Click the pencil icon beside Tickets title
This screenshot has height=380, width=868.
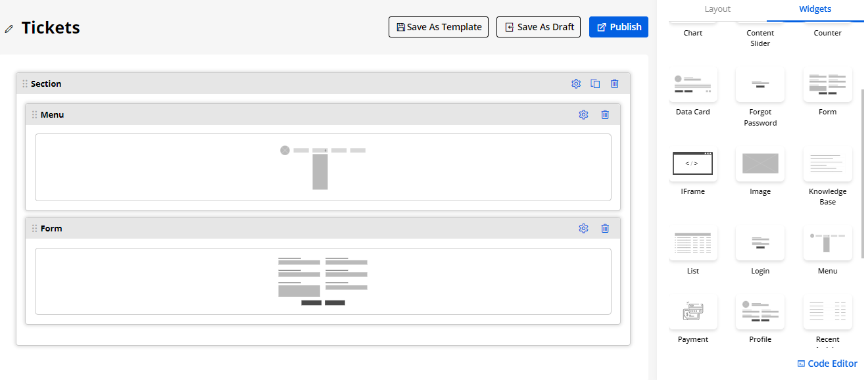pyautogui.click(x=9, y=28)
